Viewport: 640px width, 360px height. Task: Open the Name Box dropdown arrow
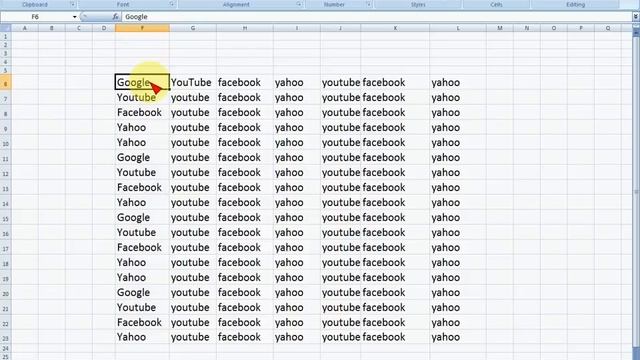(x=74, y=17)
